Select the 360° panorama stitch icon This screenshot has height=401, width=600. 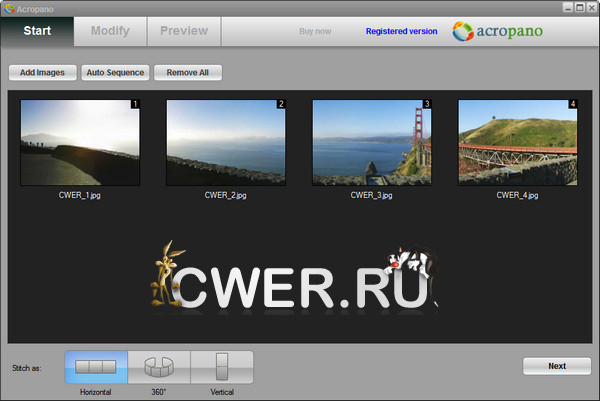pos(159,367)
